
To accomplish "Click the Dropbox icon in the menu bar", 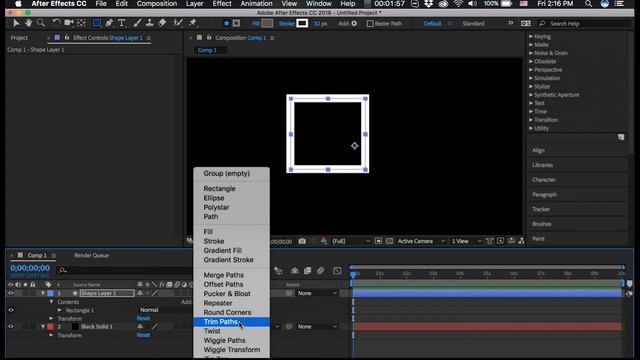I will (x=428, y=4).
